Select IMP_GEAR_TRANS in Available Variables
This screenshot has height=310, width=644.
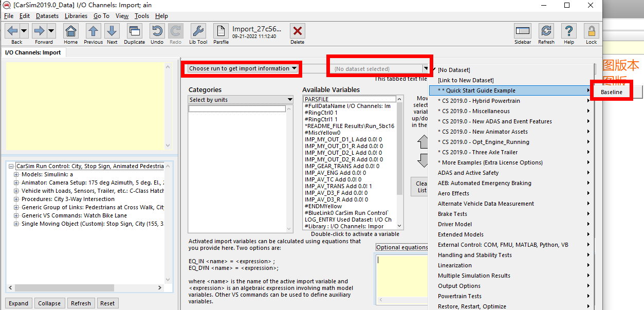coord(342,166)
